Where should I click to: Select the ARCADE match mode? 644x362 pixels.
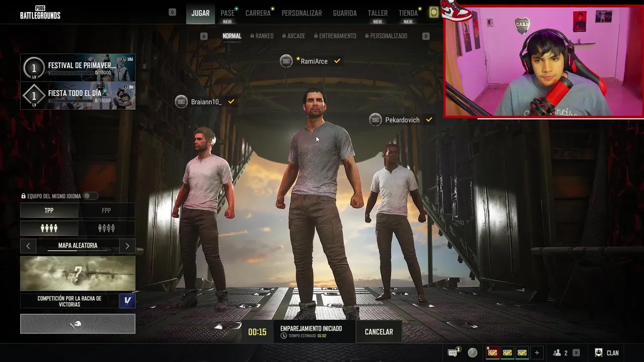pyautogui.click(x=293, y=36)
